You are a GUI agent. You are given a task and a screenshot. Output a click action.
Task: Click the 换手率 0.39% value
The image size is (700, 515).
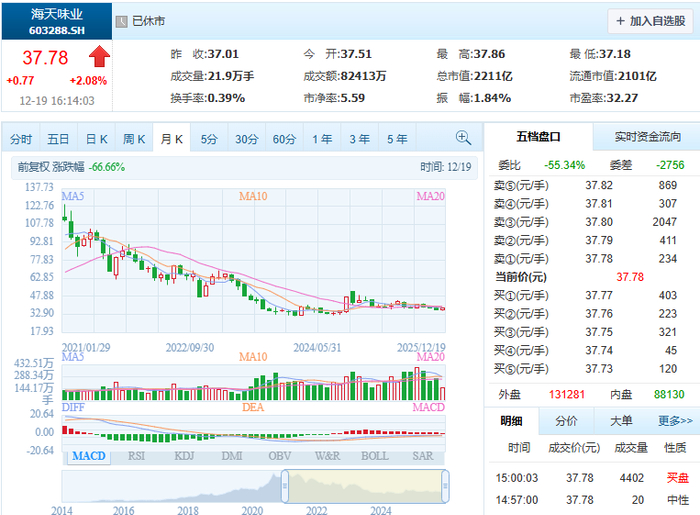click(x=226, y=98)
